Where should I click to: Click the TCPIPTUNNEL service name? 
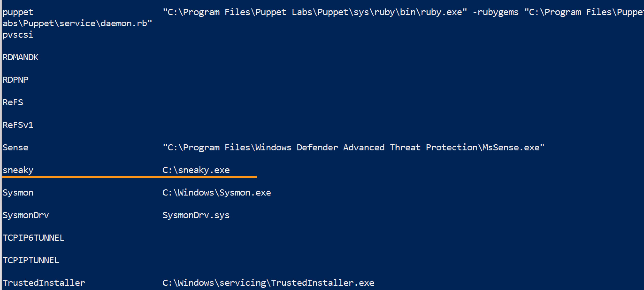31,260
